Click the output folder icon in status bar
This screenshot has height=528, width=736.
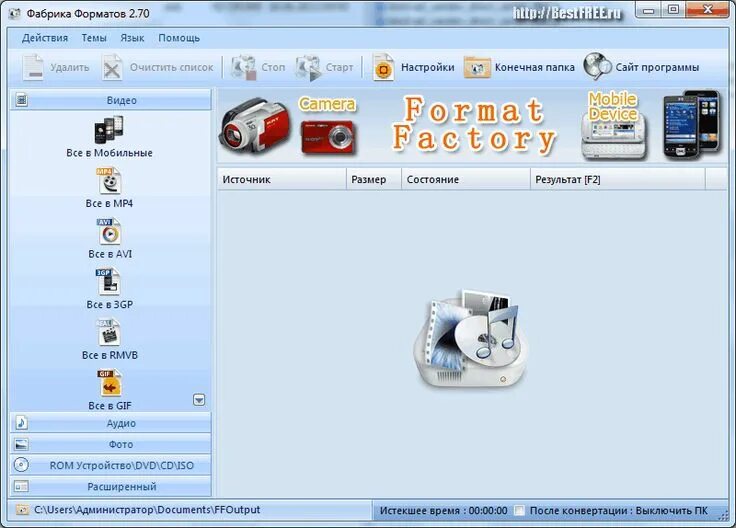point(22,510)
